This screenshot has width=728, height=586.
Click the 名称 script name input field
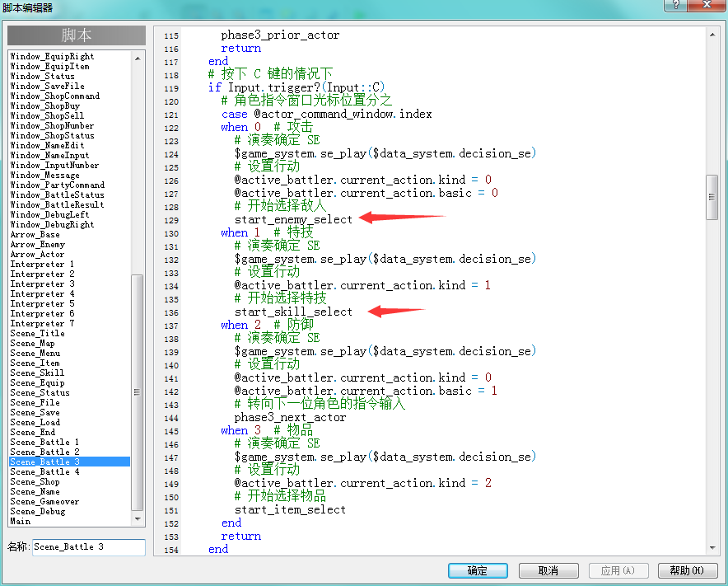[x=89, y=547]
